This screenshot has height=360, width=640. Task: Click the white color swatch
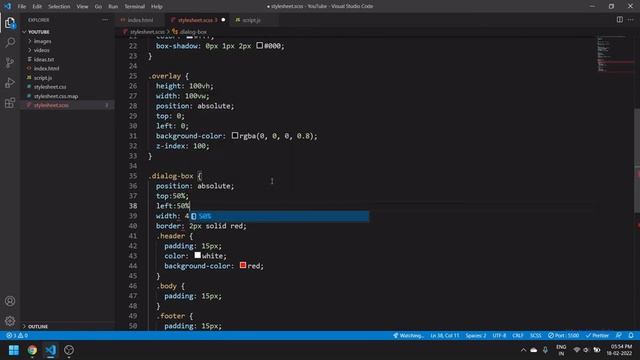coord(198,255)
